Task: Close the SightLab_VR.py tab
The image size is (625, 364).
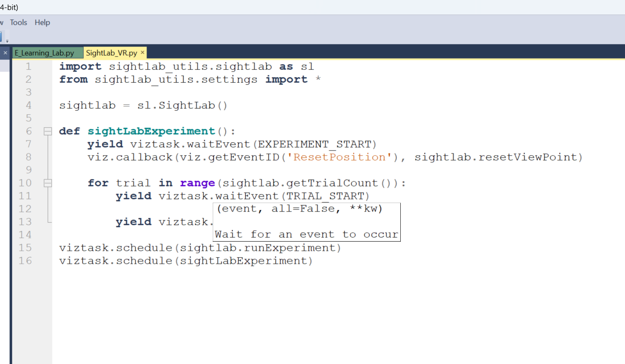Action: click(x=142, y=52)
